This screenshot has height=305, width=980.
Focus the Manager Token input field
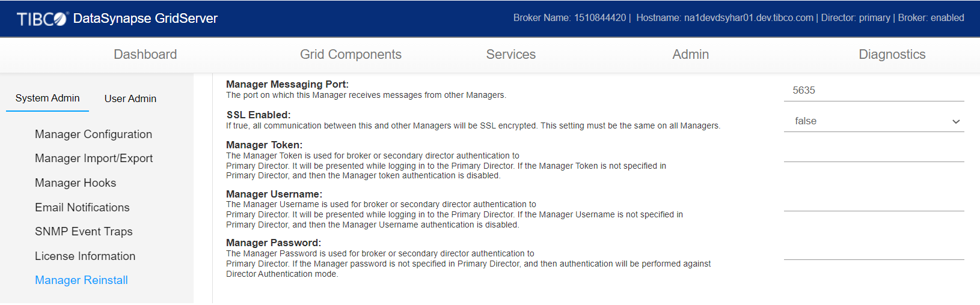coord(874,152)
